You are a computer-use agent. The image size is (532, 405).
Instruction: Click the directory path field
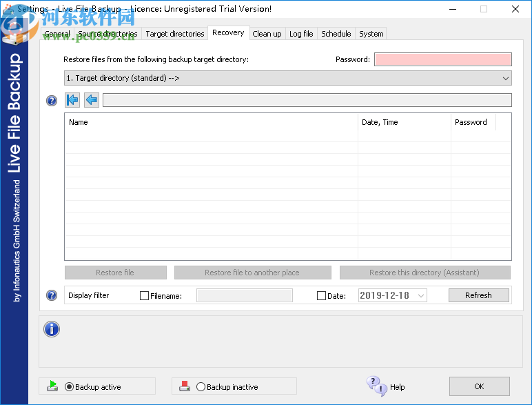click(307, 100)
